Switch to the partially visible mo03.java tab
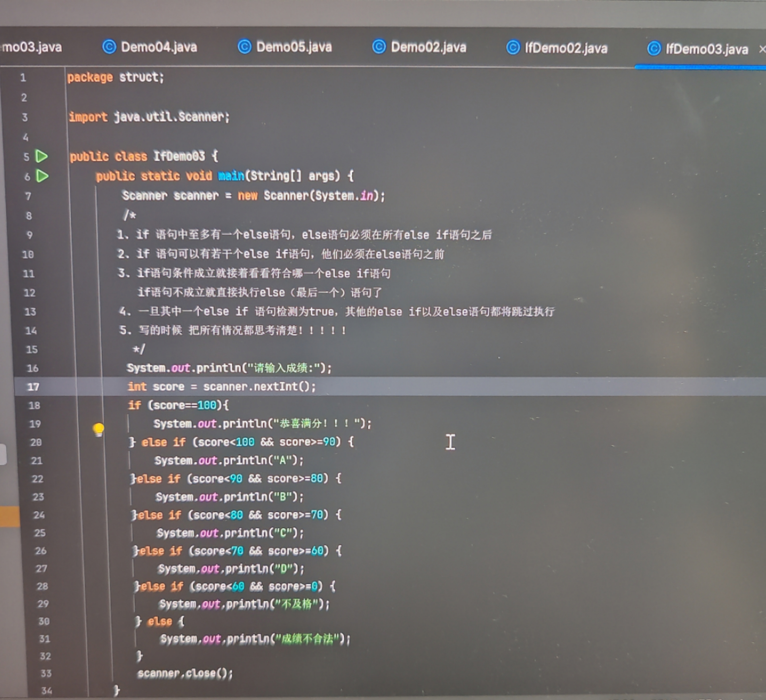Image resolution: width=766 pixels, height=700 pixels. [32, 47]
